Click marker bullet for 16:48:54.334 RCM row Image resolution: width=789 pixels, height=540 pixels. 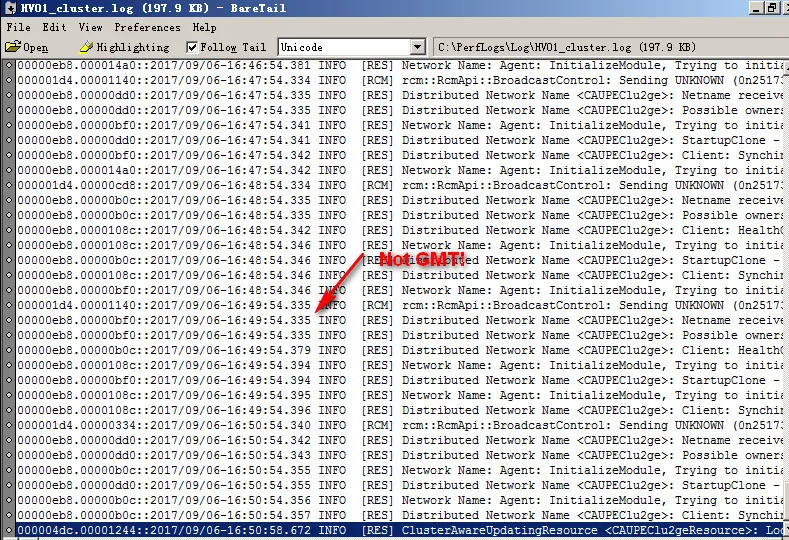click(x=9, y=185)
